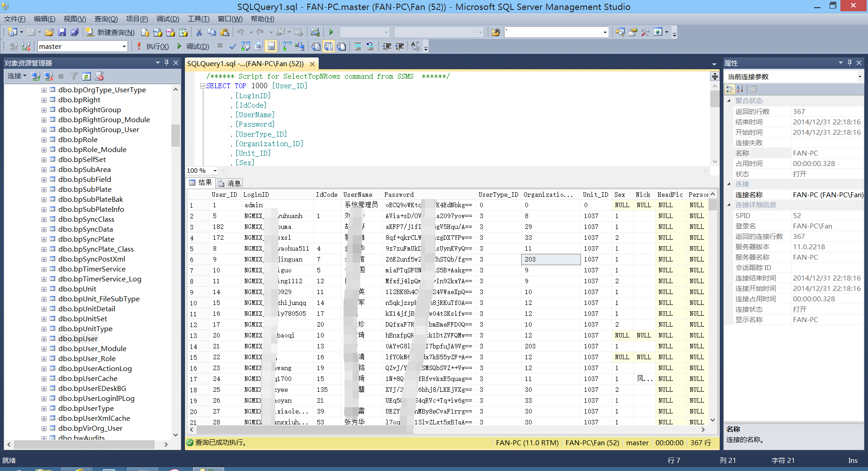Screen dimensions: 868x471
Task: Switch to the 消息 tab
Action: pos(230,183)
